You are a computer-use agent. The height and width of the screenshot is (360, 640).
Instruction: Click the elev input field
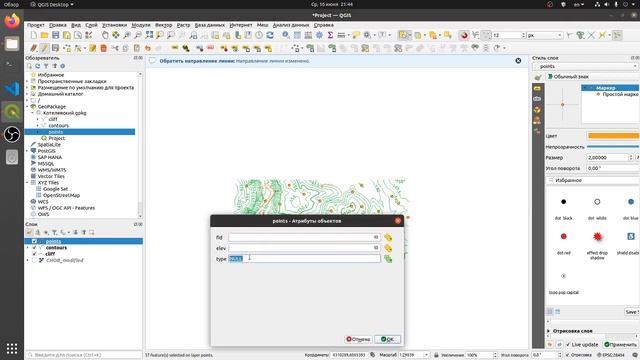[304, 248]
